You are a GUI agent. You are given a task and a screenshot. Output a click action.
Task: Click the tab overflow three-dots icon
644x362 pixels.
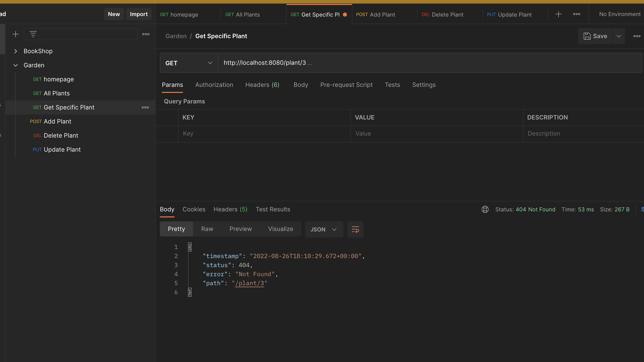click(x=576, y=14)
